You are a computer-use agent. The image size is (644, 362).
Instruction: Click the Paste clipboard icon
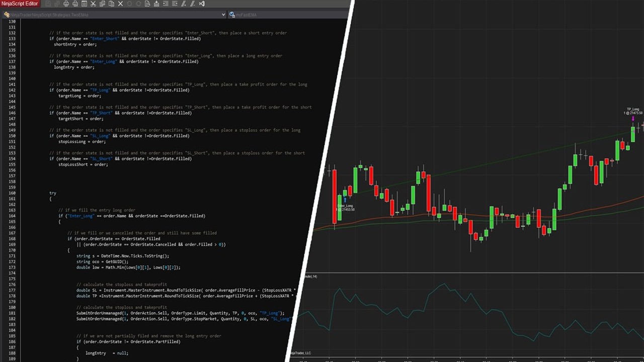point(111,4)
